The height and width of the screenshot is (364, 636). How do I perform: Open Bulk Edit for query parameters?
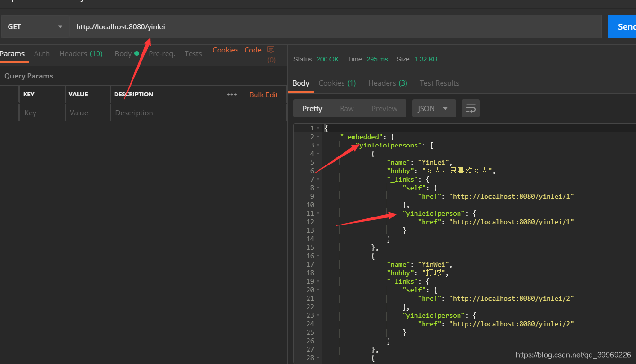coord(264,95)
